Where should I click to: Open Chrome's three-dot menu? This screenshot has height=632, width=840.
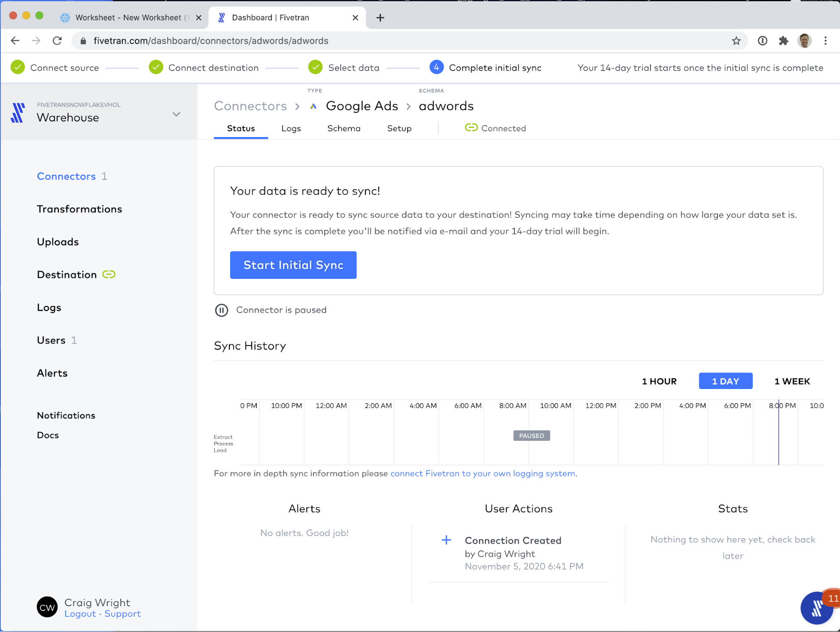point(825,41)
